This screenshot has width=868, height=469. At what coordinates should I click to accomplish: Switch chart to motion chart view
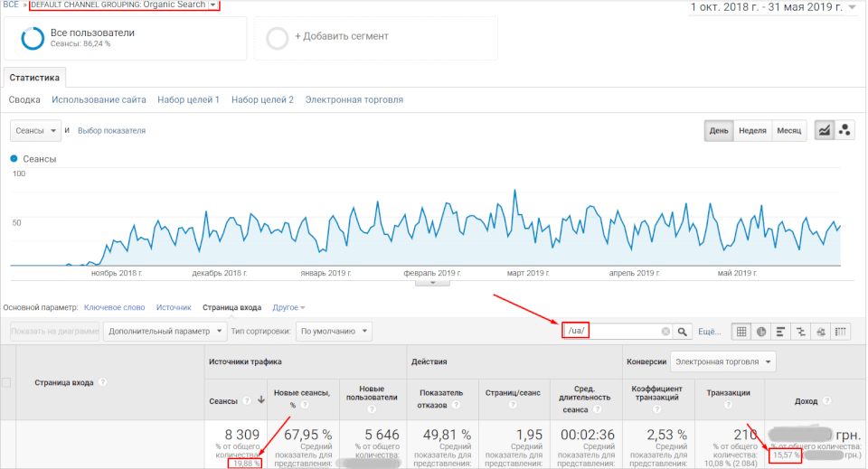845,130
